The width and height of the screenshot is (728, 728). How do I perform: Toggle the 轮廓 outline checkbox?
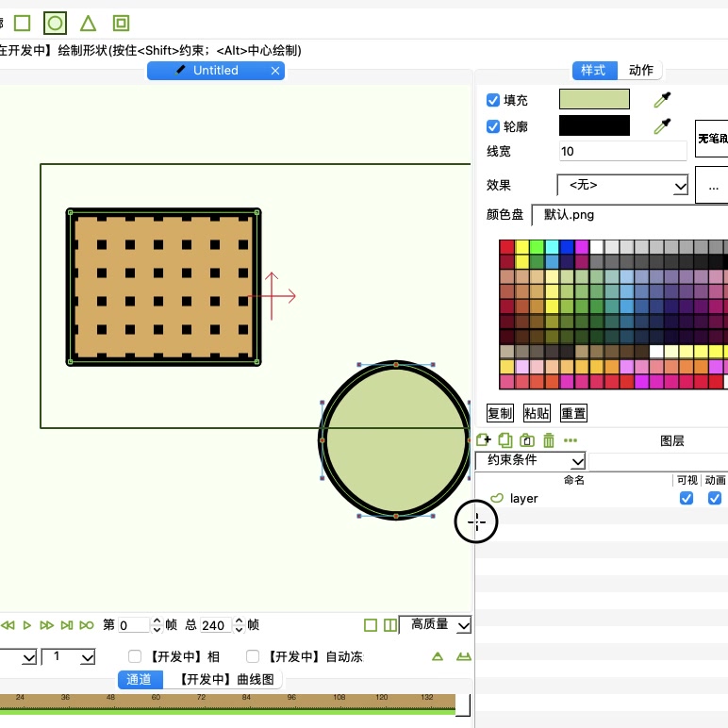(x=492, y=126)
